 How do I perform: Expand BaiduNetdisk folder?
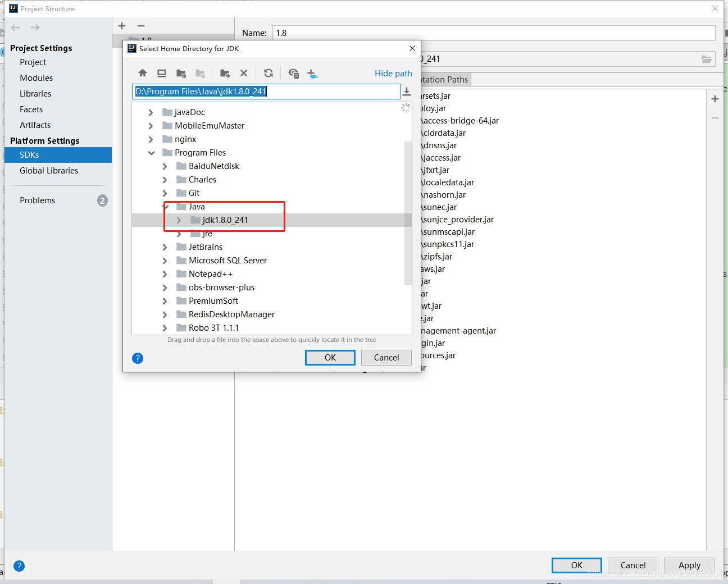pos(165,166)
